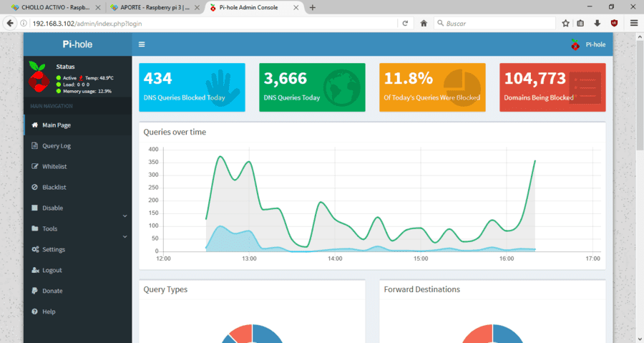Image resolution: width=644 pixels, height=343 pixels.
Task: Click the 16:00 axis label
Action: click(507, 259)
